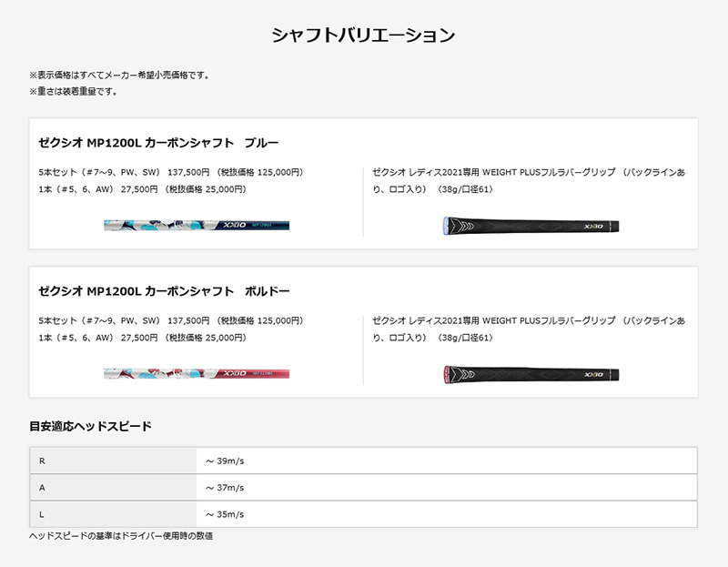
Task: Open the black grip image with blue cap
Action: click(531, 226)
